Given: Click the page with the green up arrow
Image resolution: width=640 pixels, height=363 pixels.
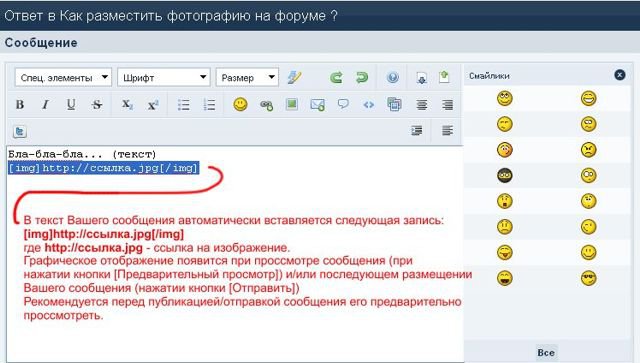Looking at the screenshot, I should [444, 76].
